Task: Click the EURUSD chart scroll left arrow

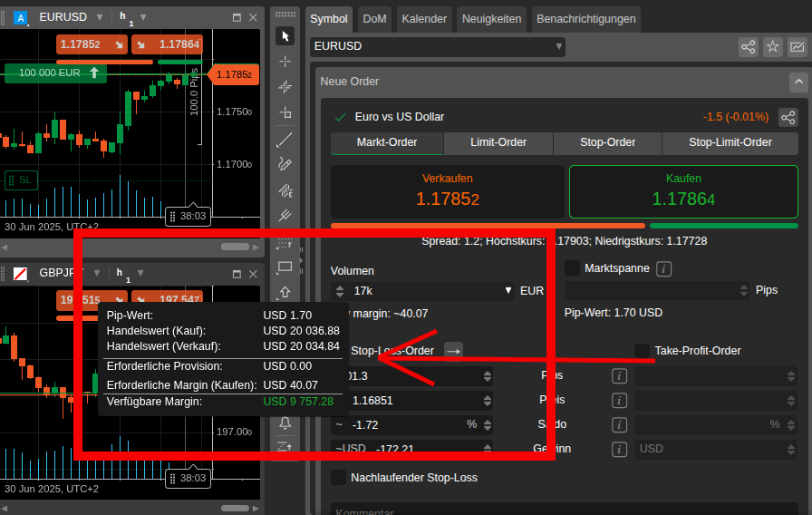Action: point(5,248)
